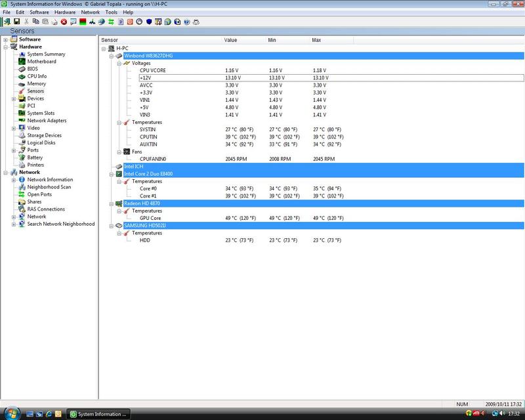Select CPU Info in the sidebar
This screenshot has width=525, height=420.
37,76
